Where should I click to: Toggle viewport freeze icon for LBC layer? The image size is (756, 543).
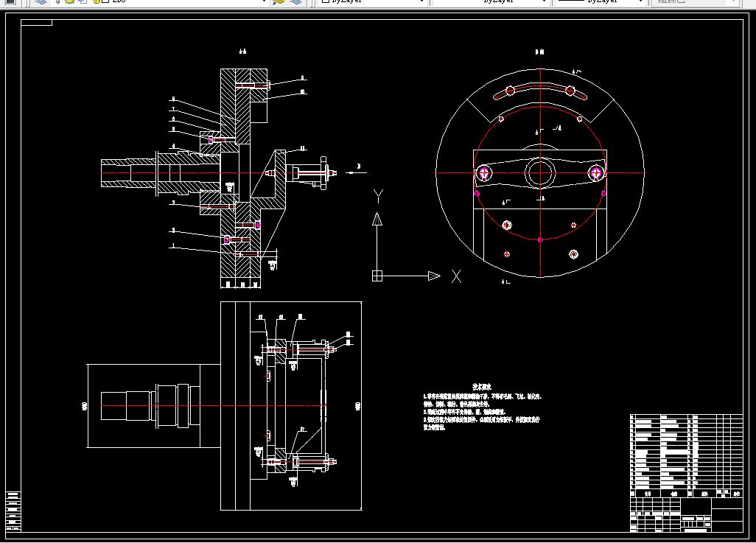click(83, 1)
